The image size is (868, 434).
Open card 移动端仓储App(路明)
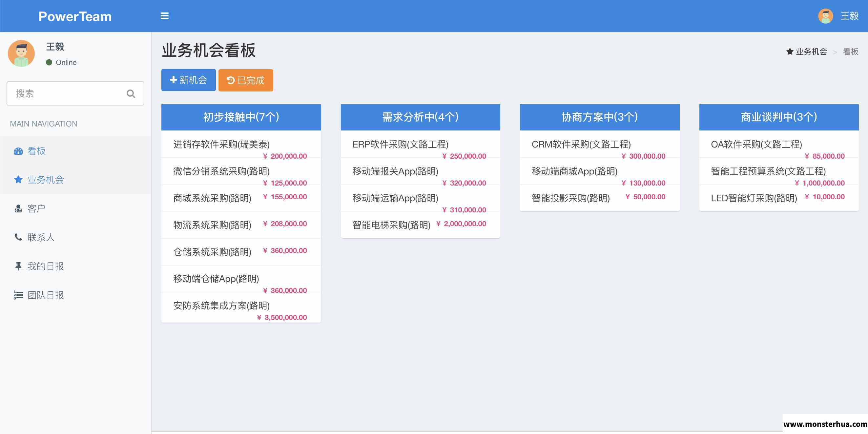coord(241,279)
